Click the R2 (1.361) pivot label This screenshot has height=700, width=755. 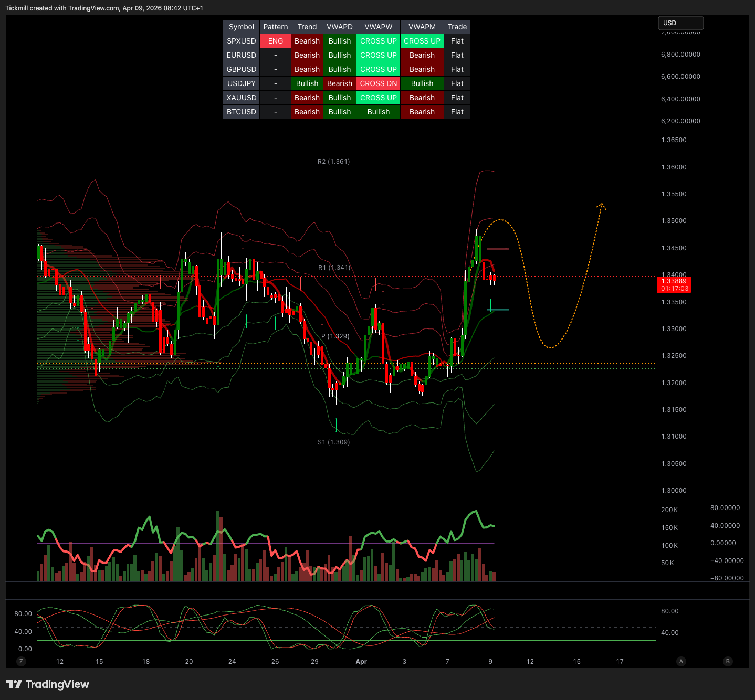333,162
